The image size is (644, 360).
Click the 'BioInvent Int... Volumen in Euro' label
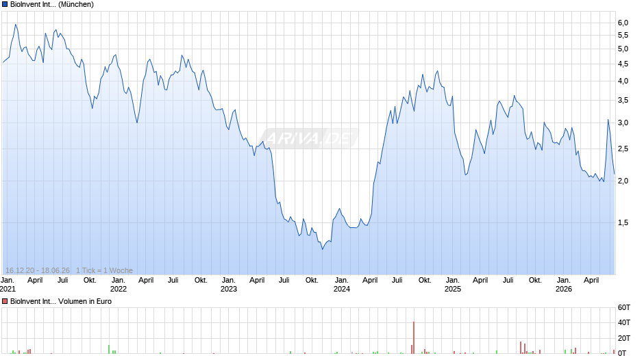61,301
